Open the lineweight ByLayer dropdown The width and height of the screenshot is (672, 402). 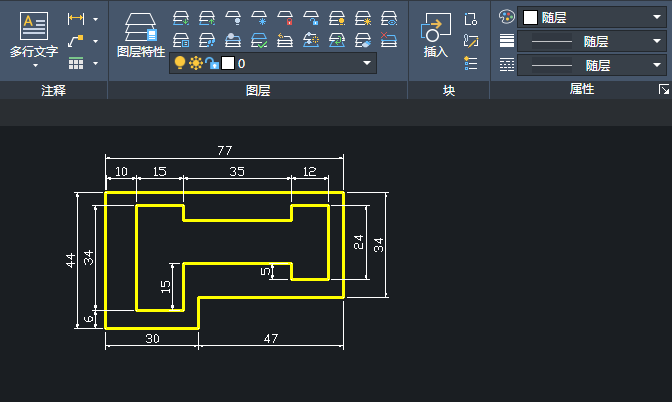657,41
